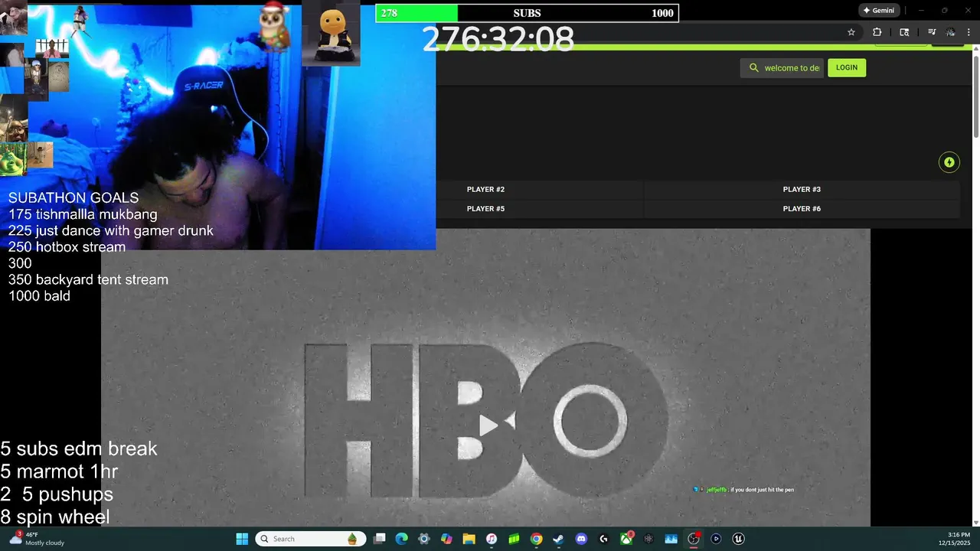The image size is (980, 551).
Task: Open the Windows Start menu
Action: pyautogui.click(x=242, y=539)
